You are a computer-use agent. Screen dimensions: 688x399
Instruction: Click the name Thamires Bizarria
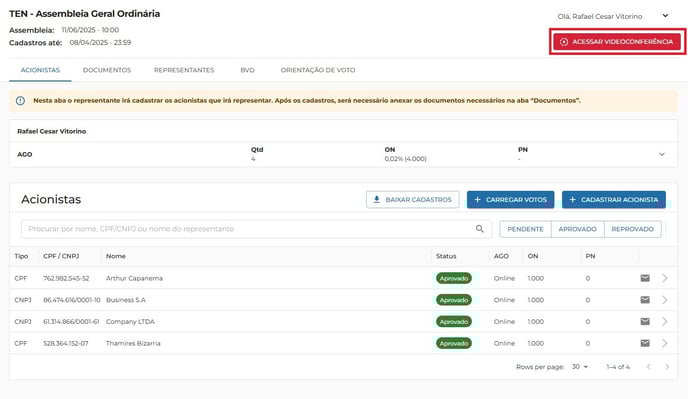pos(133,343)
